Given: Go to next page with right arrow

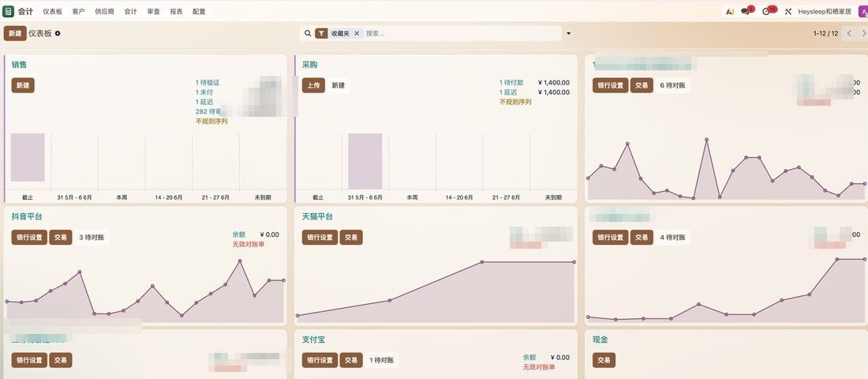Looking at the screenshot, I should [863, 33].
